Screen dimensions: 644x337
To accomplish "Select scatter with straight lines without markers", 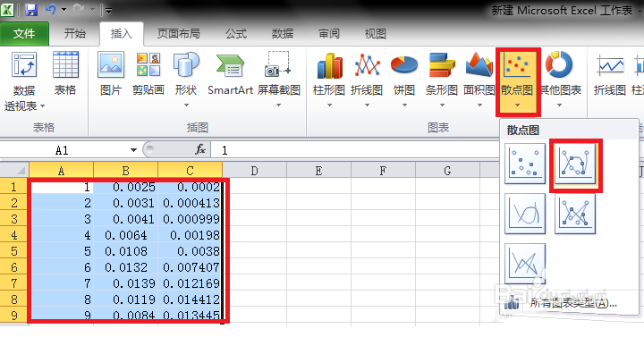I will tap(525, 264).
